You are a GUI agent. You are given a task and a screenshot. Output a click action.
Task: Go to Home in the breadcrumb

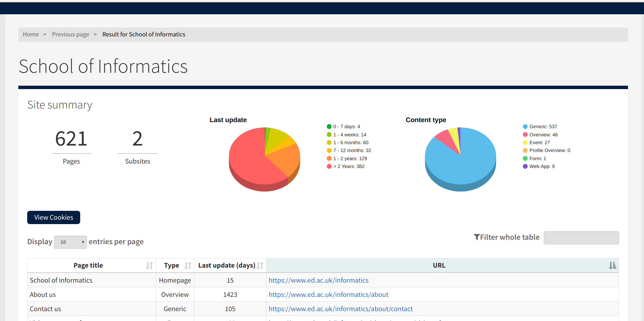pyautogui.click(x=31, y=34)
